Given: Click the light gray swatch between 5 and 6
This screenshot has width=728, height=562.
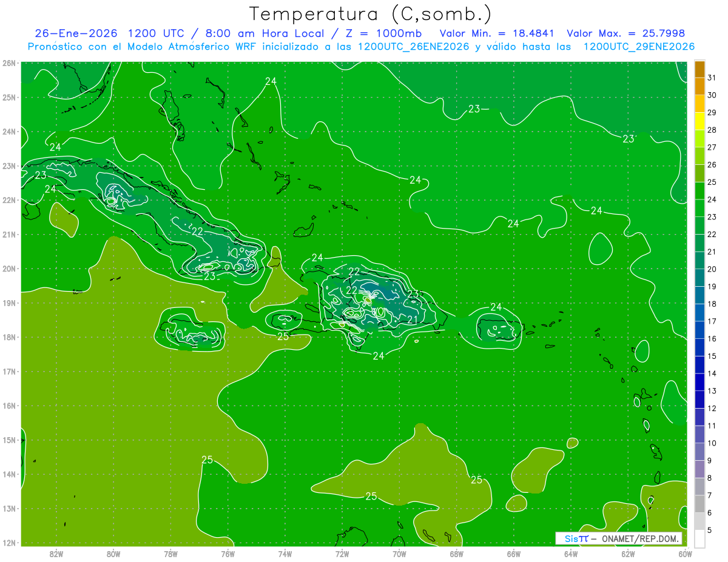Looking at the screenshot, I should [699, 521].
